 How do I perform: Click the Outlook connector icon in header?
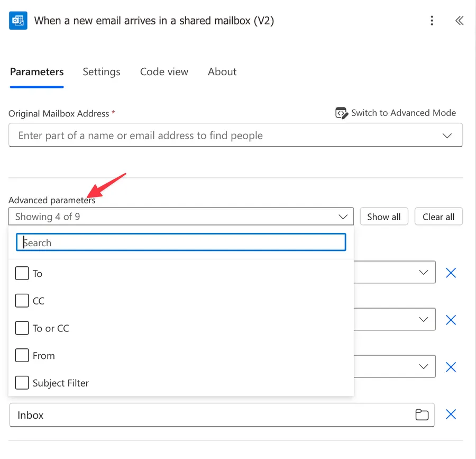tap(19, 21)
